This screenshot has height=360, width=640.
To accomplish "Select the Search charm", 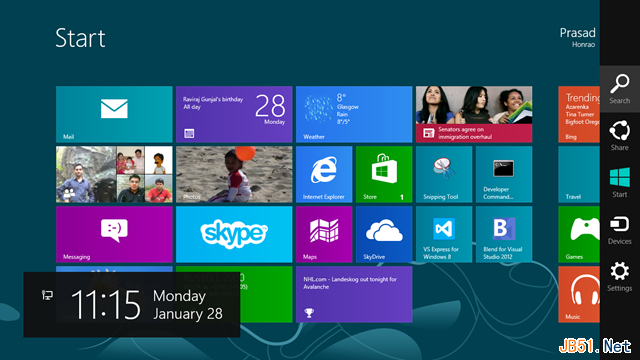I will (620, 89).
